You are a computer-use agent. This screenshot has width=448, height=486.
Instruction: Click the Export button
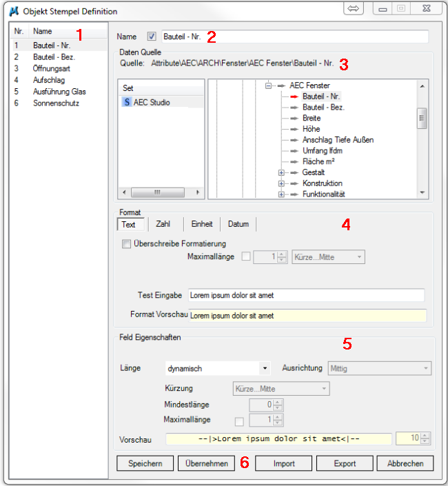click(345, 463)
